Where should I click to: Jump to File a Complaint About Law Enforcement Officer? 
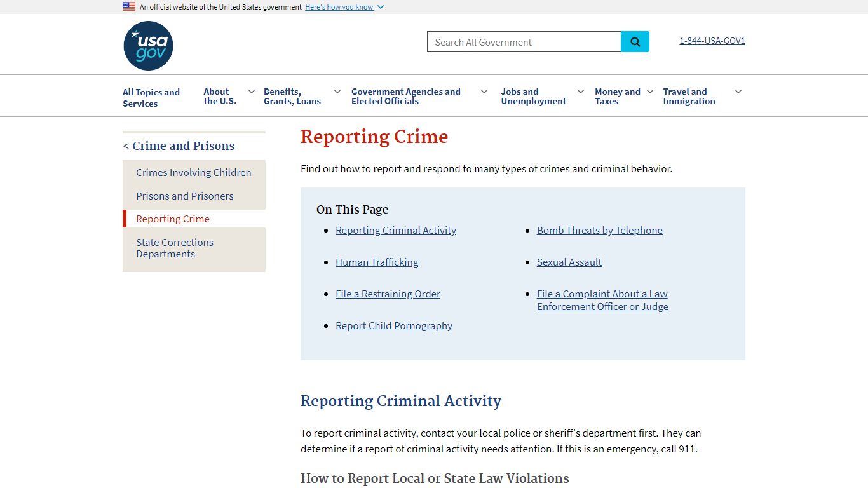(602, 300)
